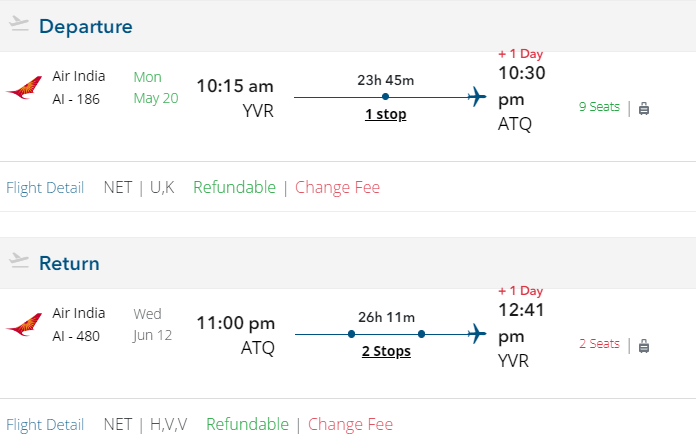696x446 pixels.
Task: Click the departure Refundable label
Action: pyautogui.click(x=234, y=187)
